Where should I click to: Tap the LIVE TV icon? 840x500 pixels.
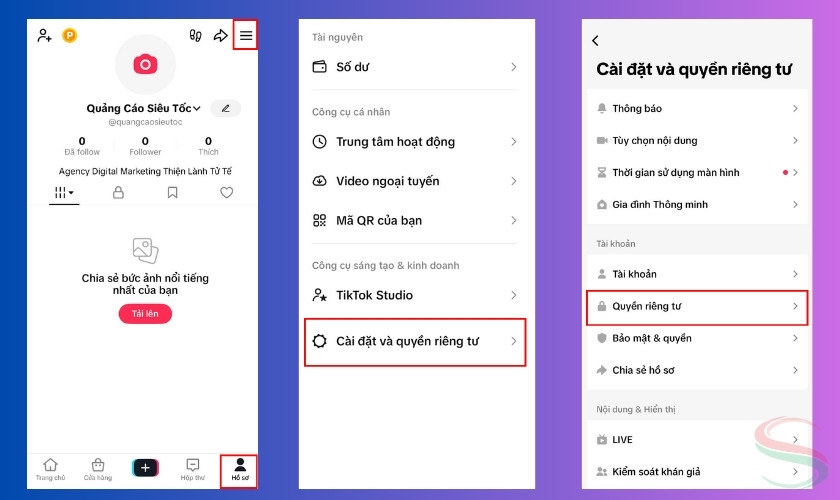[x=602, y=439]
